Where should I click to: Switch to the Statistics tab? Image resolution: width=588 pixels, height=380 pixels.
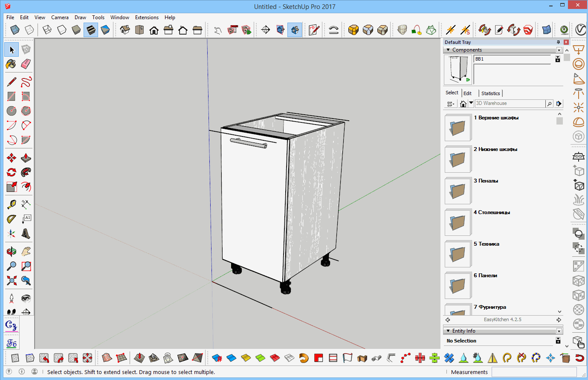pos(490,93)
